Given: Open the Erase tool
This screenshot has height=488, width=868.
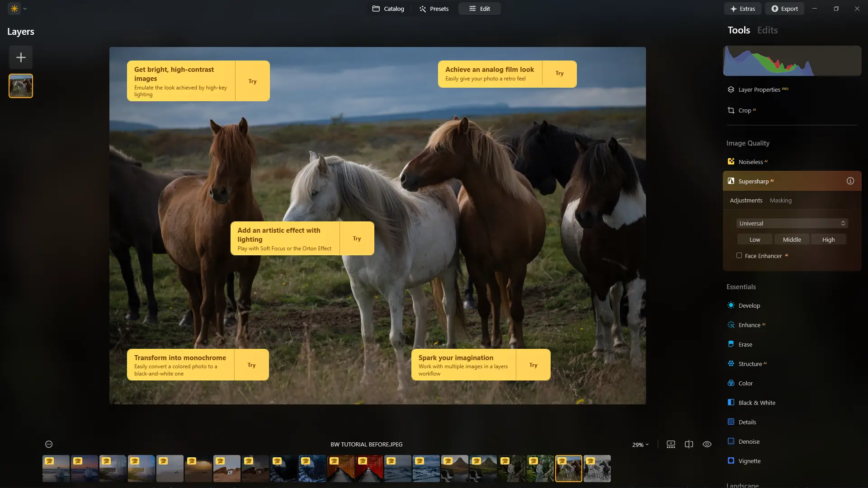Looking at the screenshot, I should click(745, 344).
